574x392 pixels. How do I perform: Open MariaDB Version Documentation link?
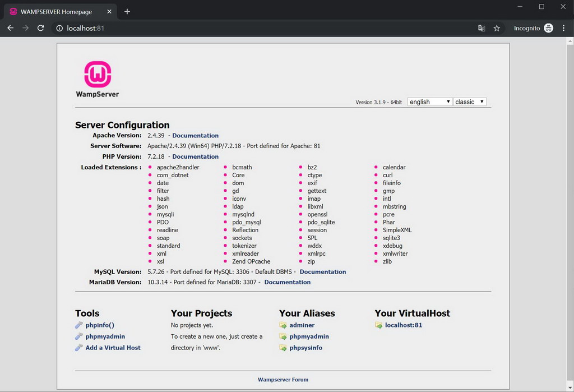click(288, 282)
